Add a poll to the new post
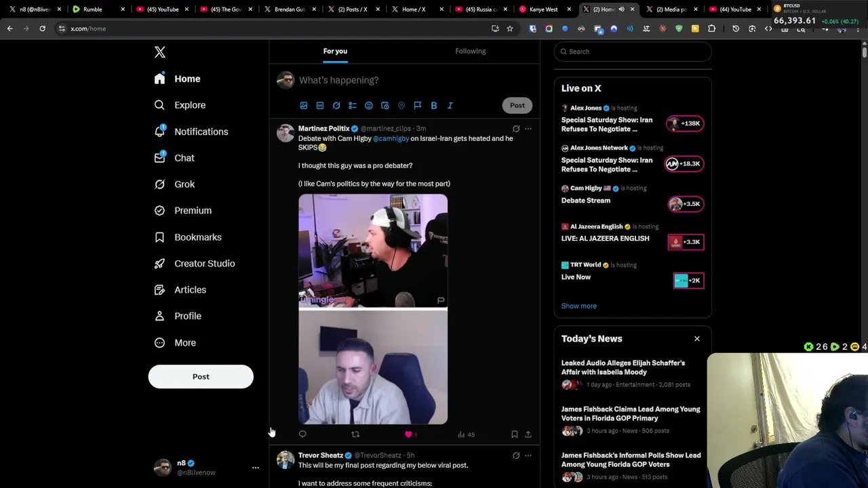This screenshot has height=488, width=868. pyautogui.click(x=353, y=106)
